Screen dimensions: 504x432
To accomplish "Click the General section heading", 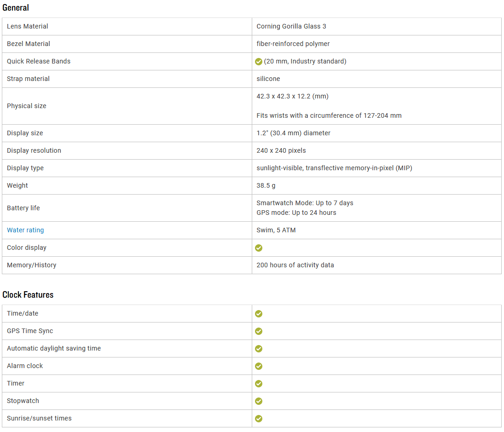I will tap(16, 8).
